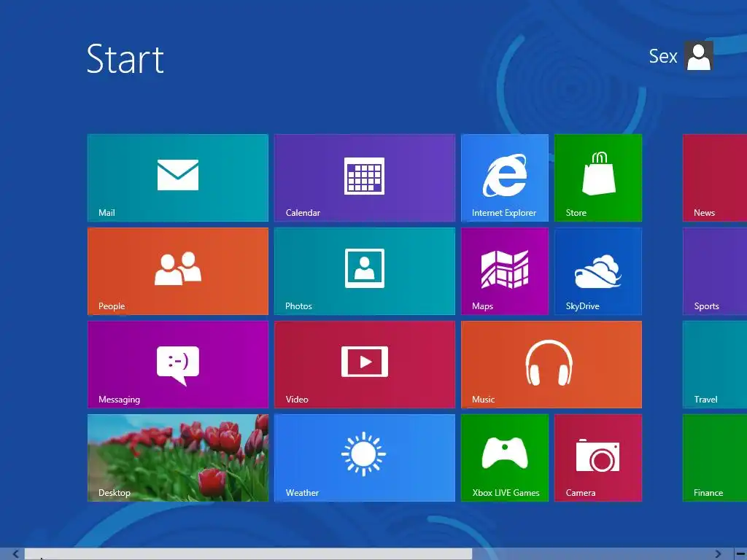Click the scrollbar right arrow
Viewport: 747px width, 560px height.
click(x=718, y=554)
